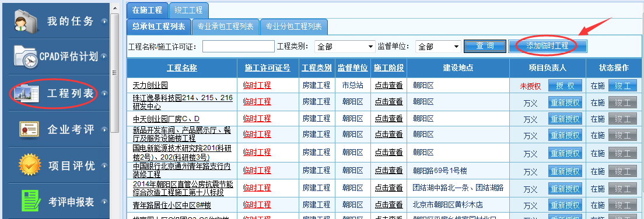Image resolution: width=644 pixels, height=219 pixels.
Task: Click 临时工程 link for 天力创业园
Action: (257, 85)
